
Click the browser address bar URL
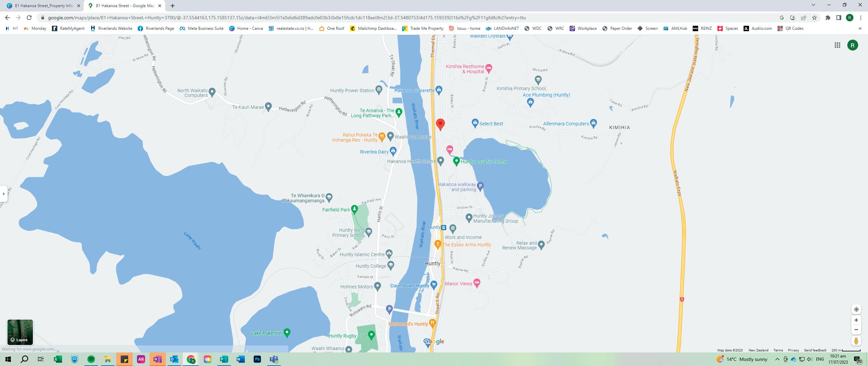tap(287, 18)
